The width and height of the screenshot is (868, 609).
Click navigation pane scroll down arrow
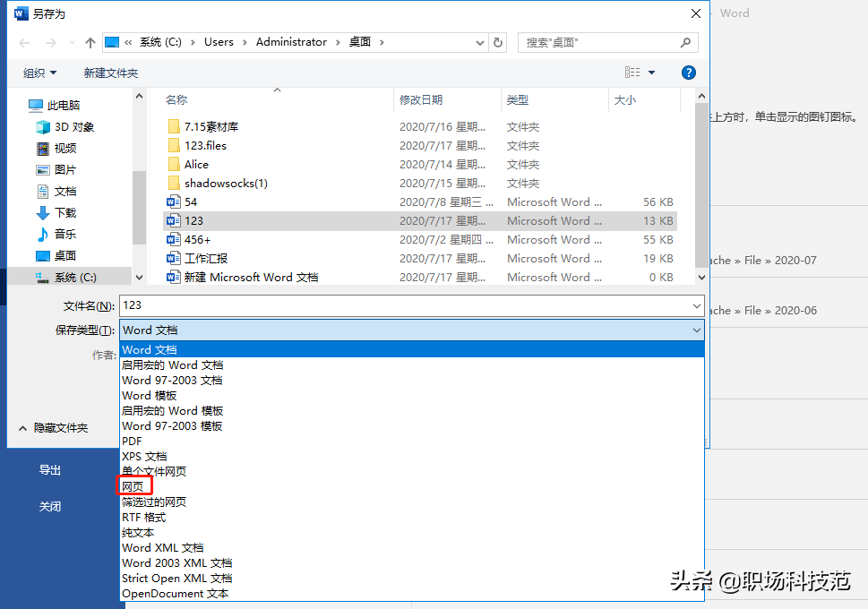(139, 278)
